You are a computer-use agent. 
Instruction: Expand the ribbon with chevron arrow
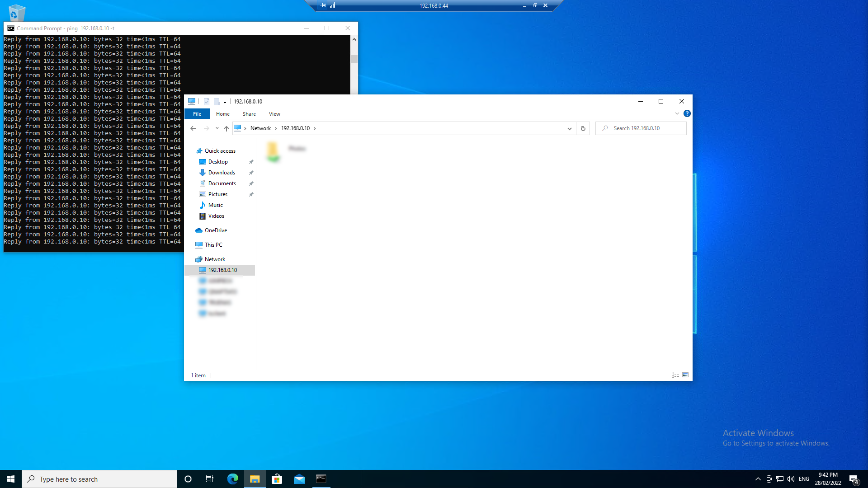[677, 113]
